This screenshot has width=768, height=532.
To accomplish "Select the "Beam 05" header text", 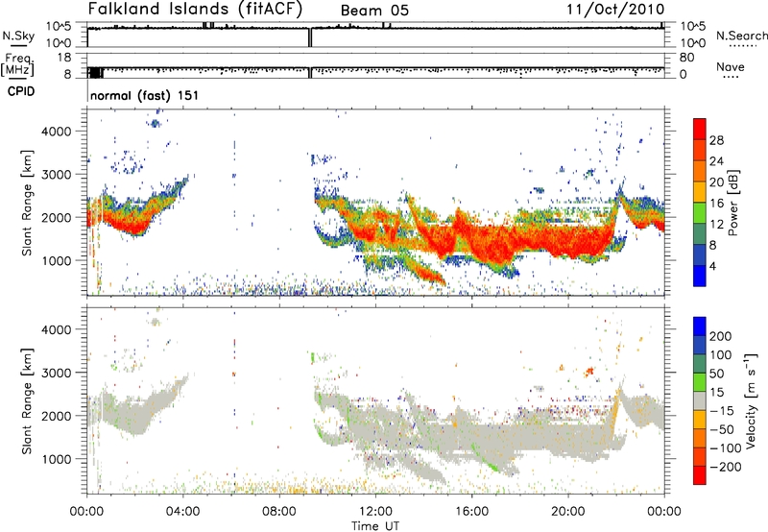I will pos(374,11).
